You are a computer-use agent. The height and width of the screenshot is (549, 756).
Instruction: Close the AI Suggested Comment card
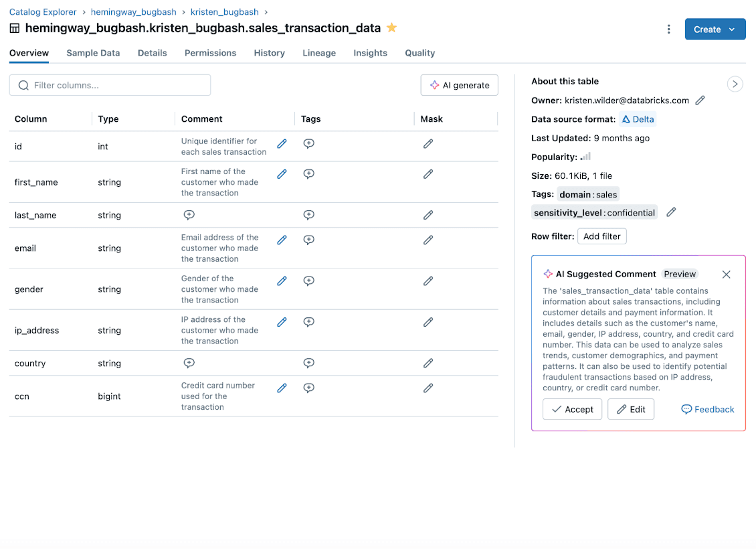[727, 274]
